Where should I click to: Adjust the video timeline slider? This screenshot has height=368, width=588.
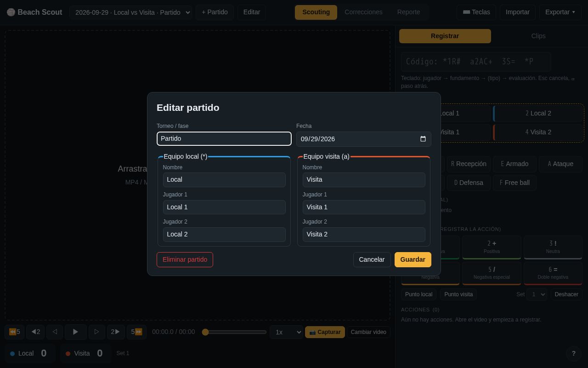235,332
